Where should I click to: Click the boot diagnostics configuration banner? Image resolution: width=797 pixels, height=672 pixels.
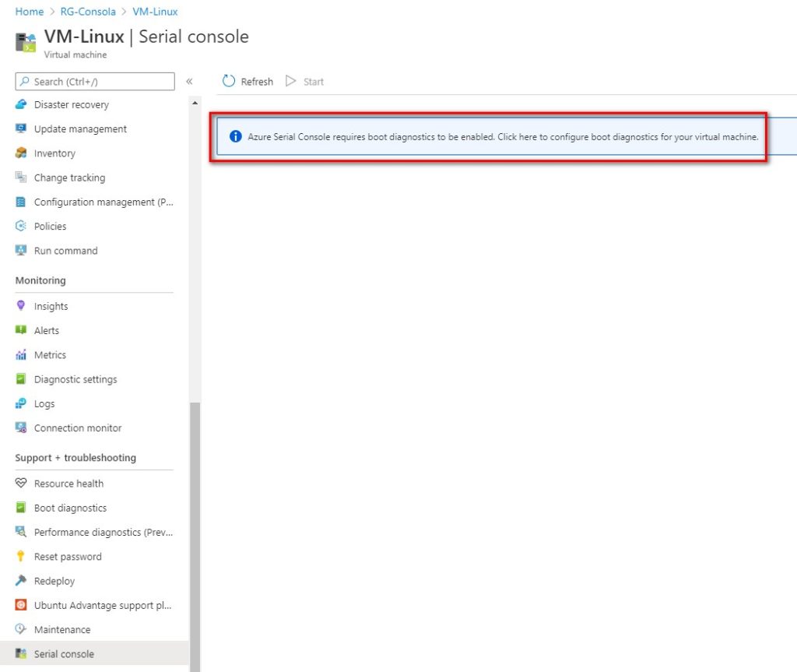[507, 136]
